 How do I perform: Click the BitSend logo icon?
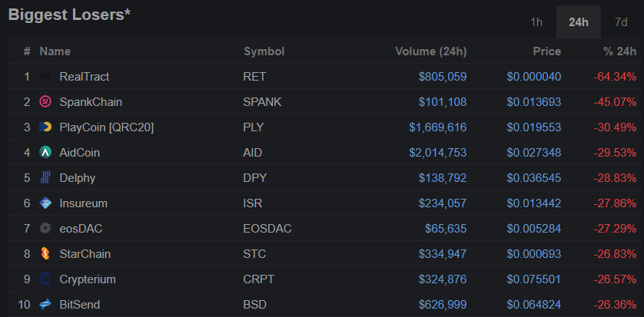46,305
